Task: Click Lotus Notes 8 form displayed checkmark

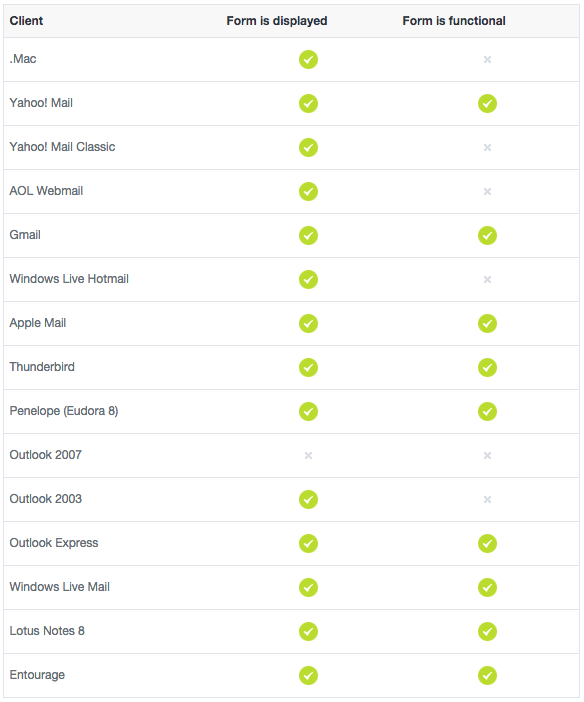Action: tap(308, 632)
